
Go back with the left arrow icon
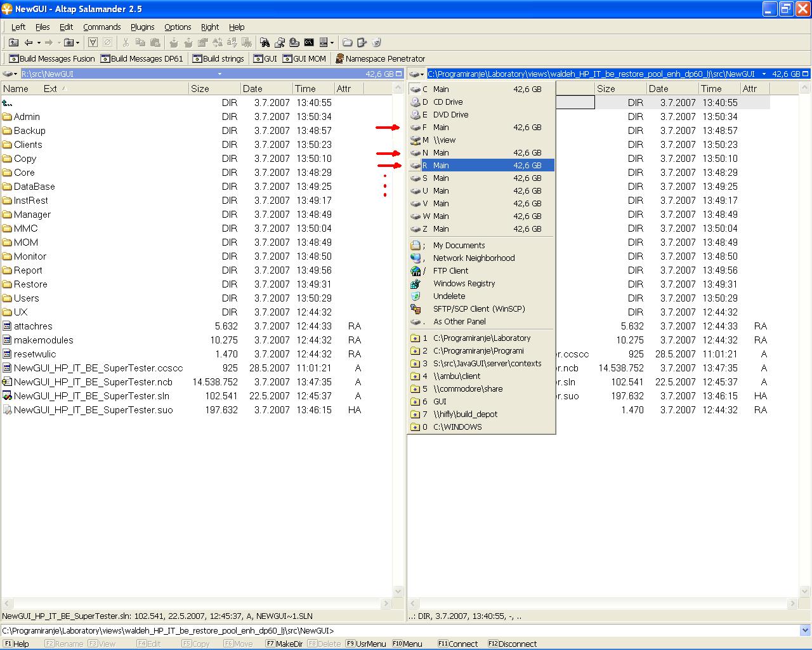coord(29,43)
